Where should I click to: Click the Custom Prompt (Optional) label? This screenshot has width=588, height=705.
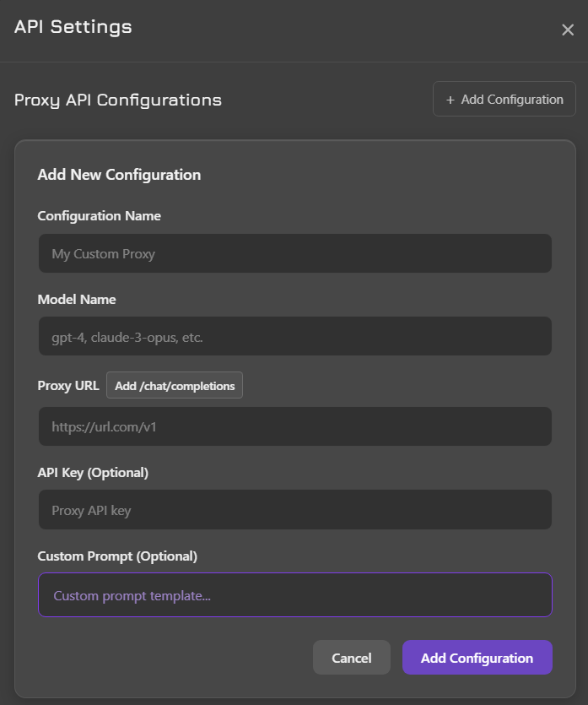point(117,556)
